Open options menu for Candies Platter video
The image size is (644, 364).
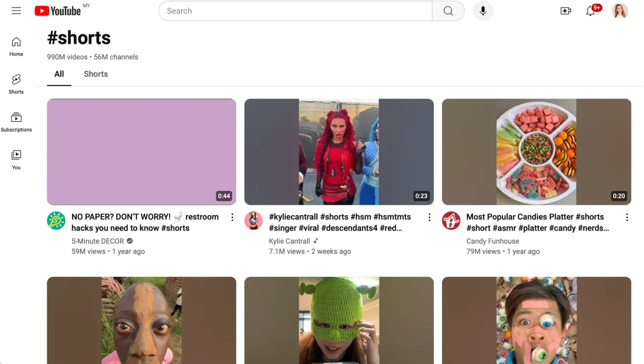[627, 217]
